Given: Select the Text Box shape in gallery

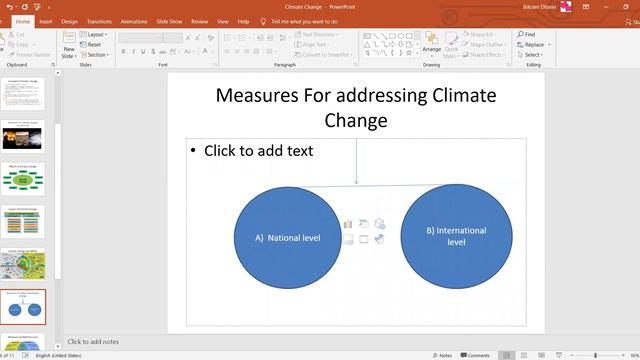Looking at the screenshot, I should point(367,36).
